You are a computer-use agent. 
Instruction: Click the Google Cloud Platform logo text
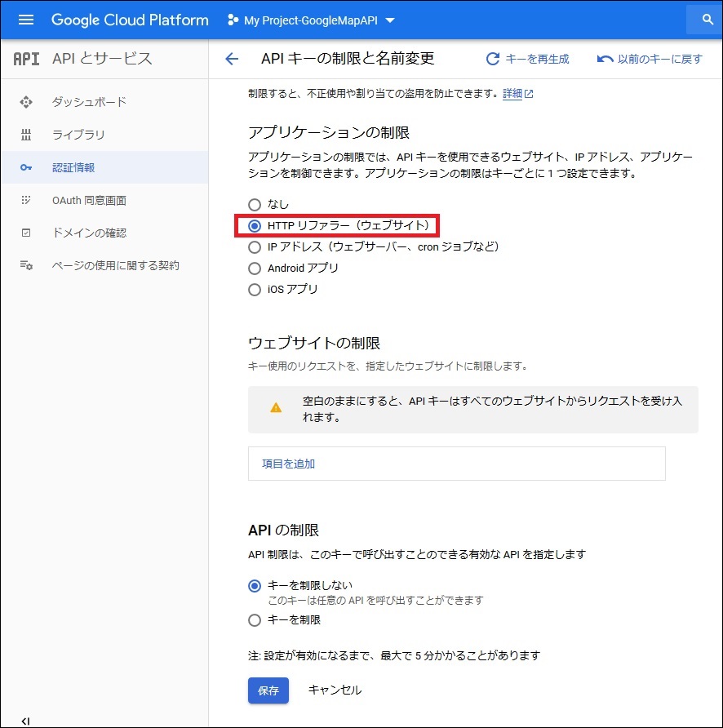(130, 20)
